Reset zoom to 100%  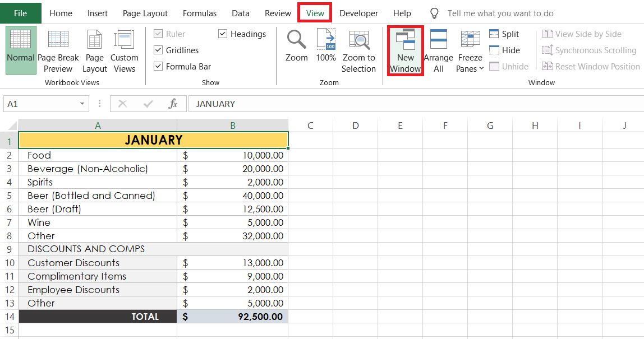click(x=326, y=46)
